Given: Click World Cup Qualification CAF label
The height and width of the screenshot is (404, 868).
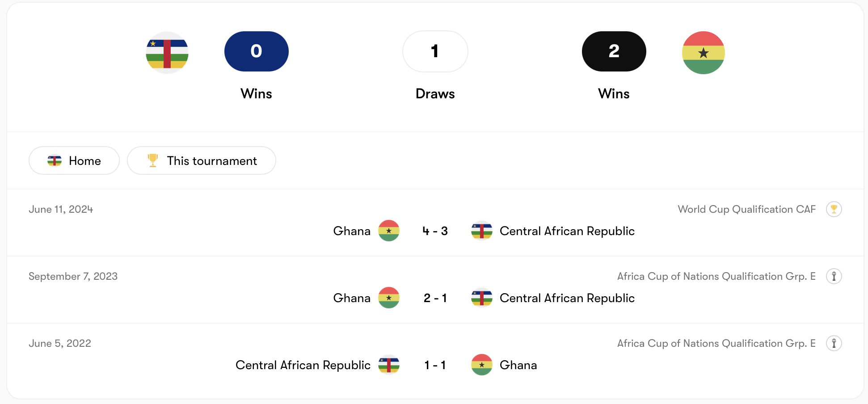Looking at the screenshot, I should pos(746,209).
